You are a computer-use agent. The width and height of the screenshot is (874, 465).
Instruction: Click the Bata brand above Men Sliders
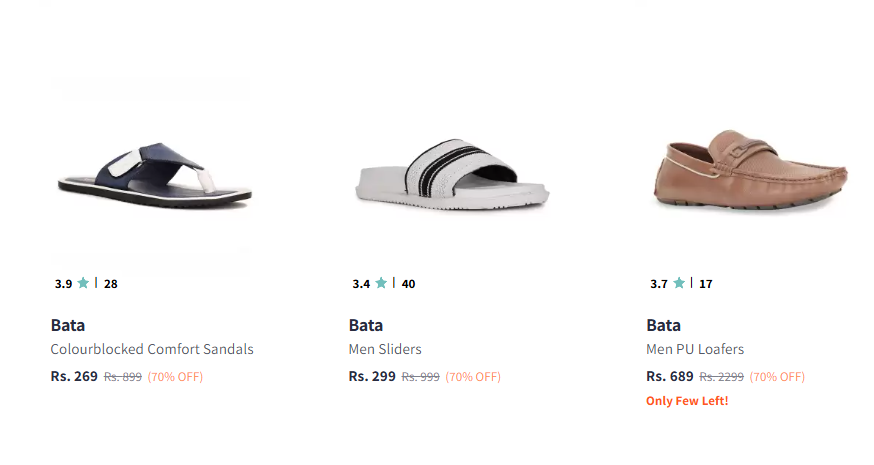click(366, 325)
